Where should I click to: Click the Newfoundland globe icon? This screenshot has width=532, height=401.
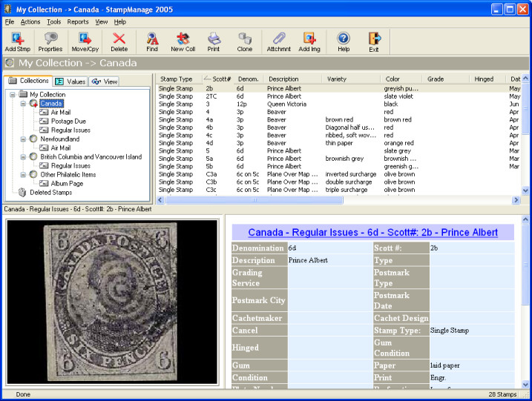(33, 139)
